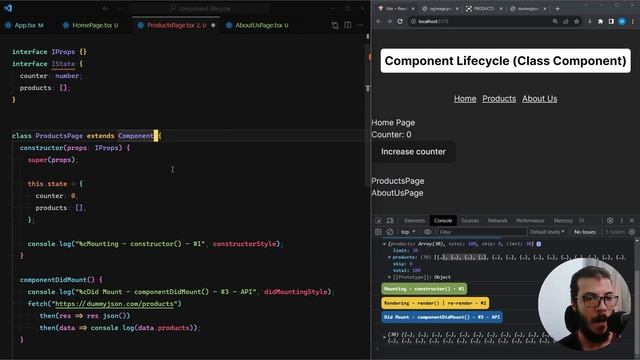Toggle device toolbar in DevTools
The width and height of the screenshot is (640, 360).
(390, 220)
